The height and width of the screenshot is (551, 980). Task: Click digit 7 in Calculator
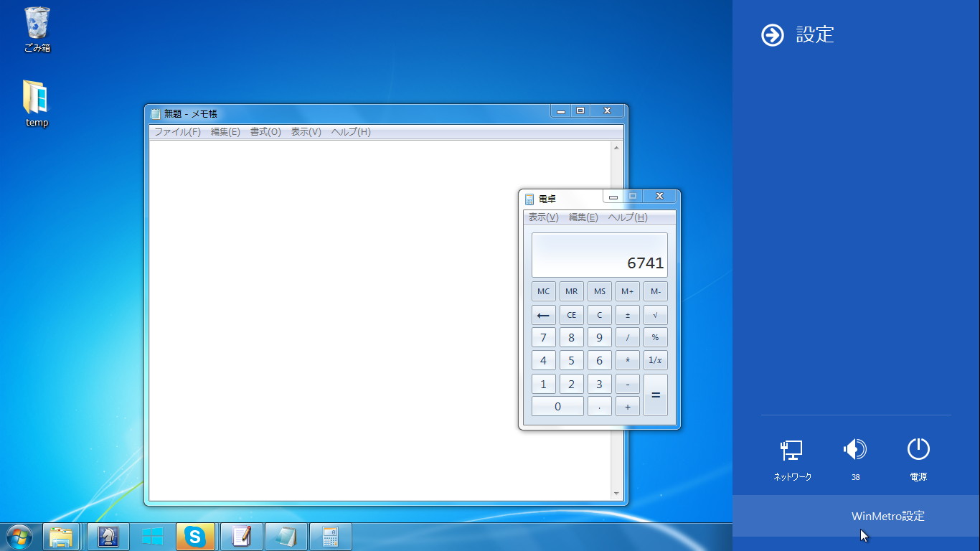click(x=543, y=337)
